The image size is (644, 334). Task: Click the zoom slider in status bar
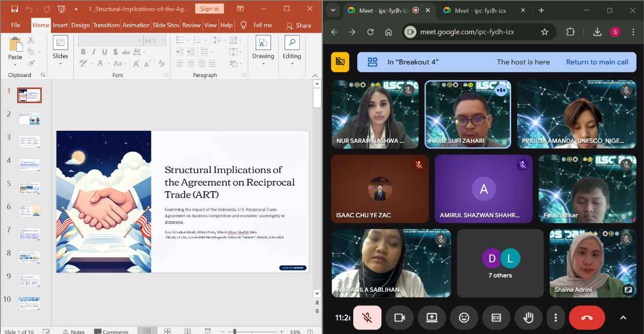(234, 331)
